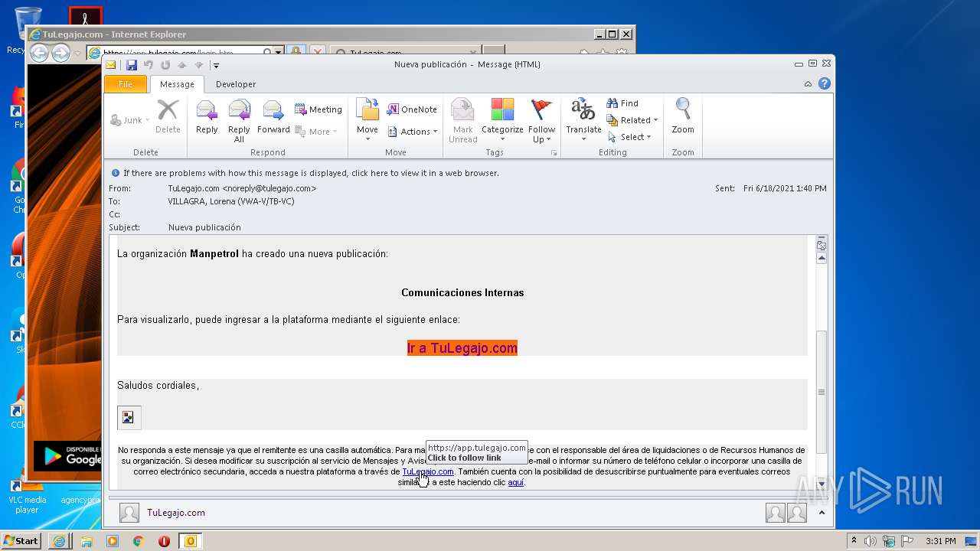Open the Move to folder dropdown
This screenshot has height=551, width=980.
pos(367,121)
